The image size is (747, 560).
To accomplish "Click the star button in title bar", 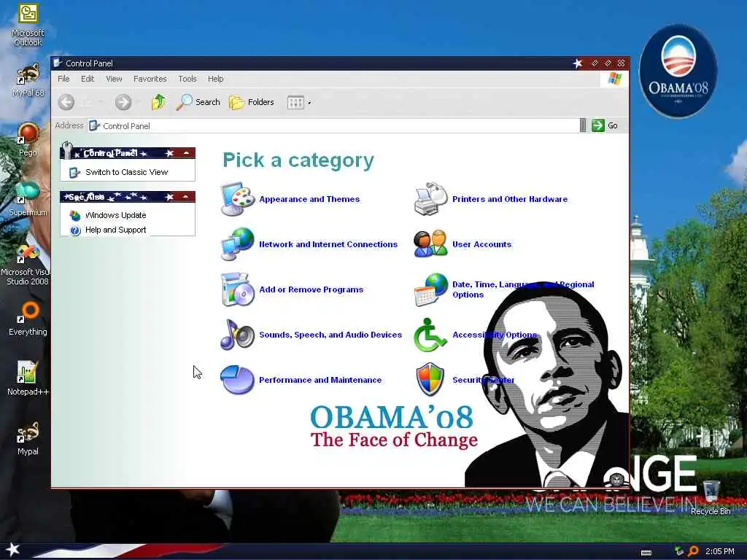I will [x=578, y=63].
